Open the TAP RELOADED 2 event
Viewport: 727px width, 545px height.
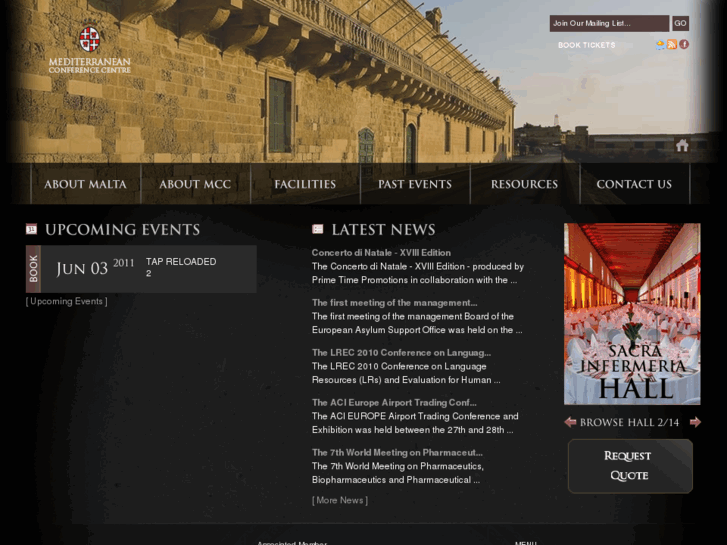pyautogui.click(x=181, y=267)
